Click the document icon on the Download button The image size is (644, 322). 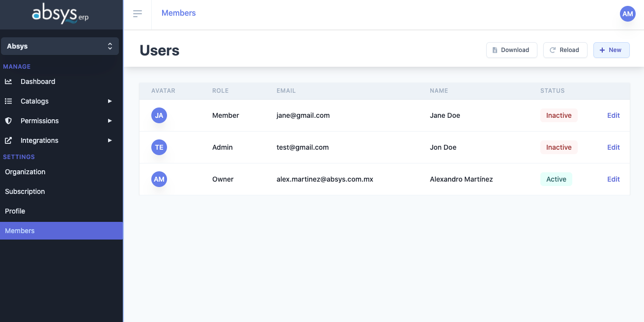tap(496, 50)
